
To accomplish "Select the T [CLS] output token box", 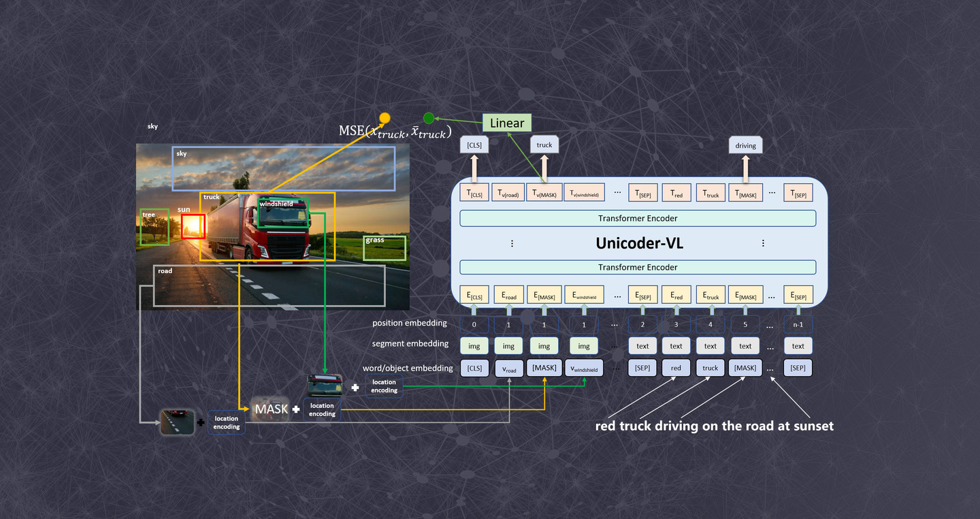I will pyautogui.click(x=474, y=194).
